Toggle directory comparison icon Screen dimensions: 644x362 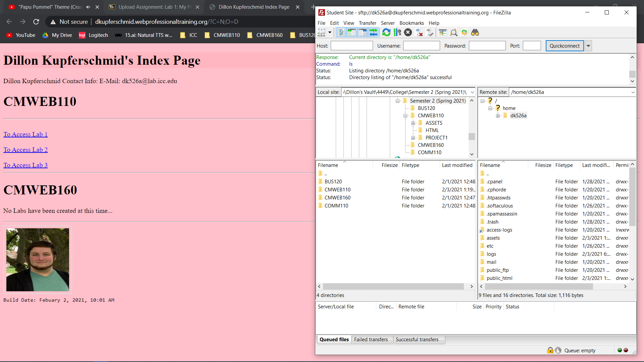pos(454,33)
